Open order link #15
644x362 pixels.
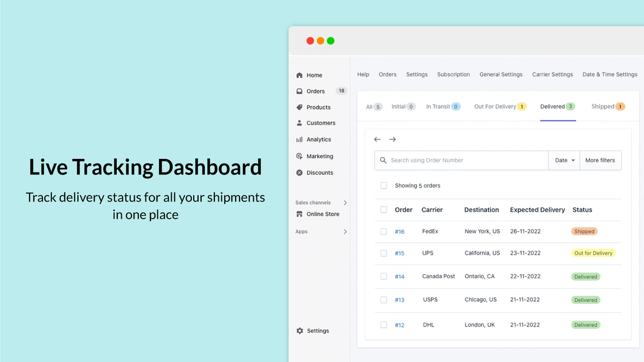(399, 253)
